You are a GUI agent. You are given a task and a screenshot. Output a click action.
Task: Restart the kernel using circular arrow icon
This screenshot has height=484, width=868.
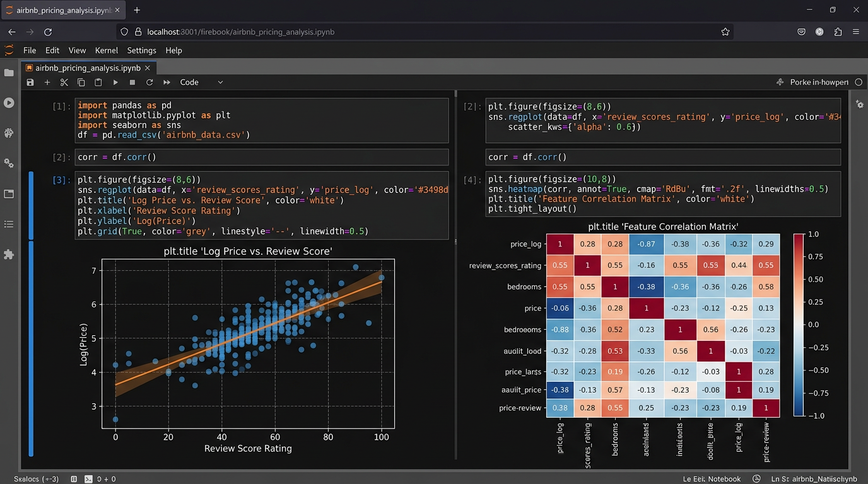[x=150, y=83]
